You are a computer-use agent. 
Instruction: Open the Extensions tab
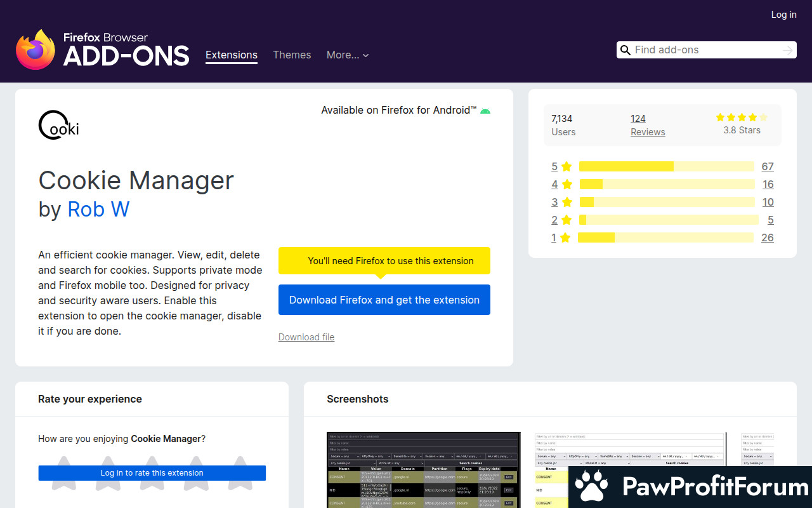click(x=232, y=55)
